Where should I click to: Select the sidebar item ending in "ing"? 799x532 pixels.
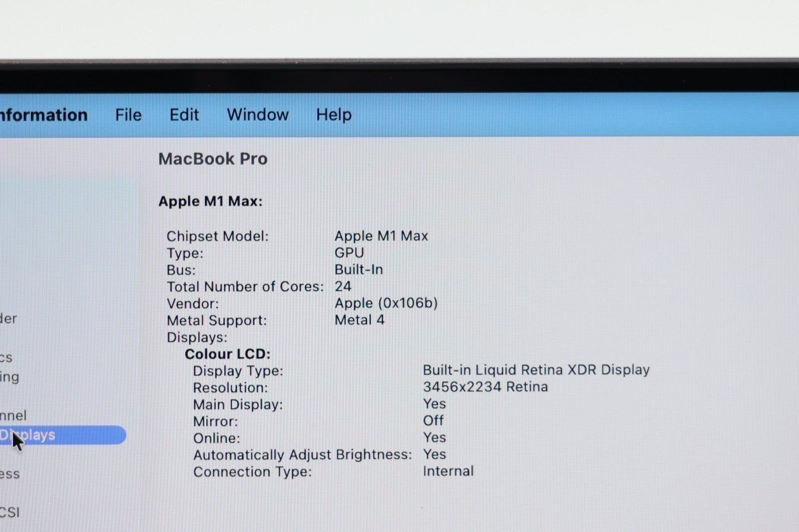pos(9,377)
